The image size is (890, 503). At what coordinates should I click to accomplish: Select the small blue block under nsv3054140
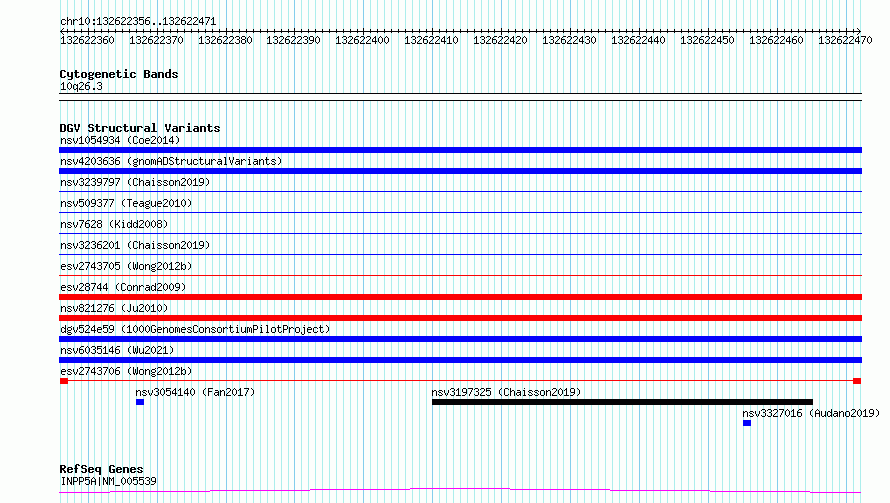[x=140, y=402]
